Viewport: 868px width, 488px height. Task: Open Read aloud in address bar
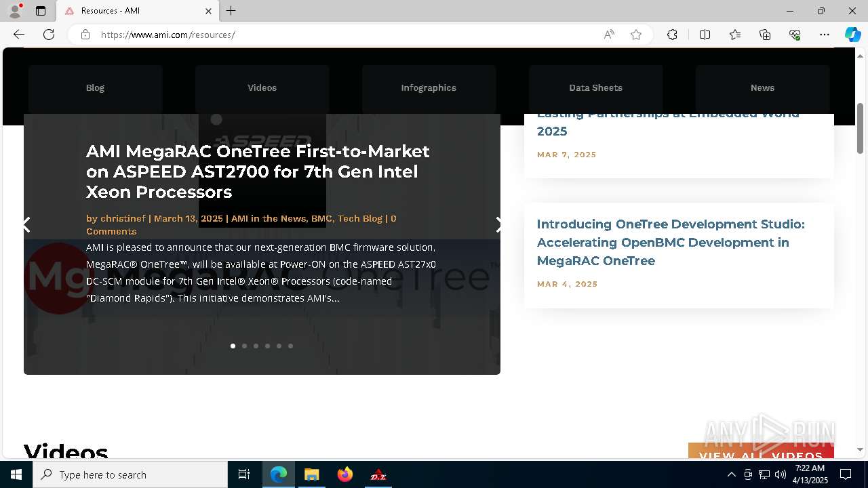(609, 35)
